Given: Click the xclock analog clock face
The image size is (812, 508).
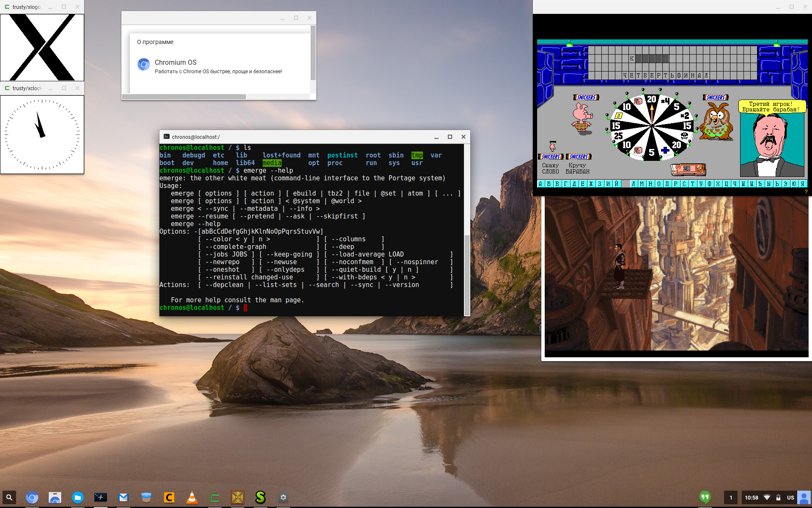Looking at the screenshot, I should click(x=42, y=135).
